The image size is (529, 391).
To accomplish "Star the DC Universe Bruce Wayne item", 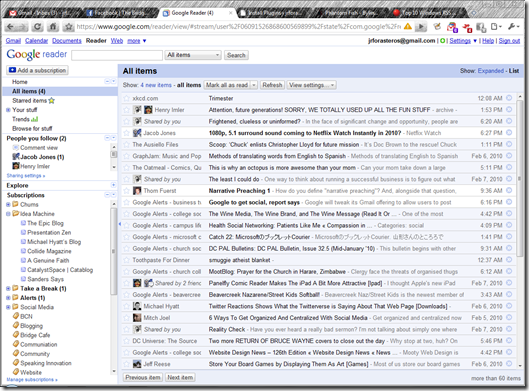I will (127, 341).
